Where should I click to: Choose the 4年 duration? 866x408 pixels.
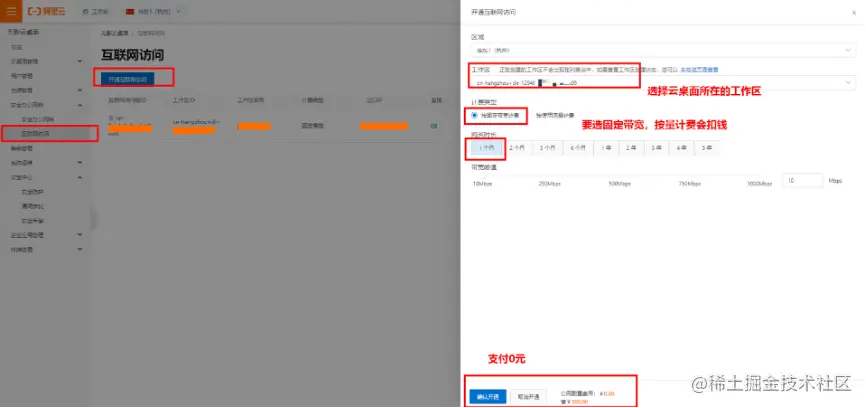[682, 148]
